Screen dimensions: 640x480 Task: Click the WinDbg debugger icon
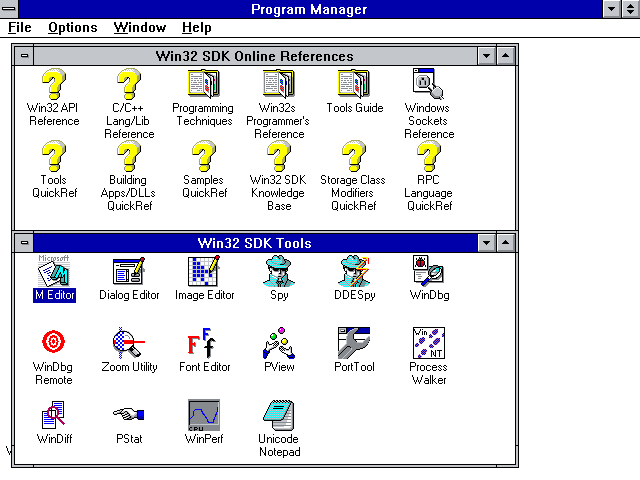pyautogui.click(x=429, y=271)
